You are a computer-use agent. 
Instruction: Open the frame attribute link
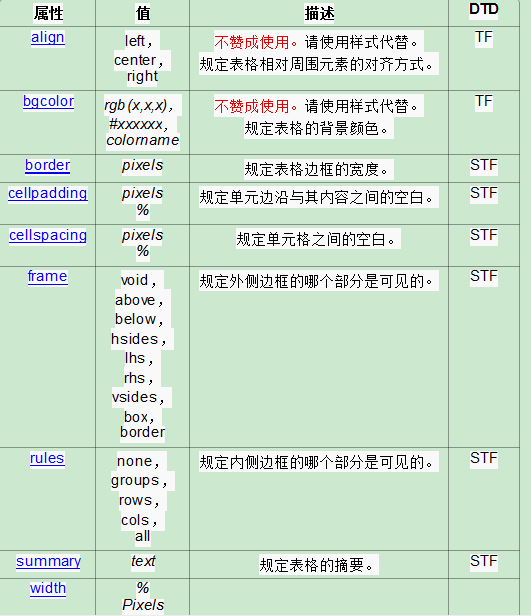pos(48,276)
